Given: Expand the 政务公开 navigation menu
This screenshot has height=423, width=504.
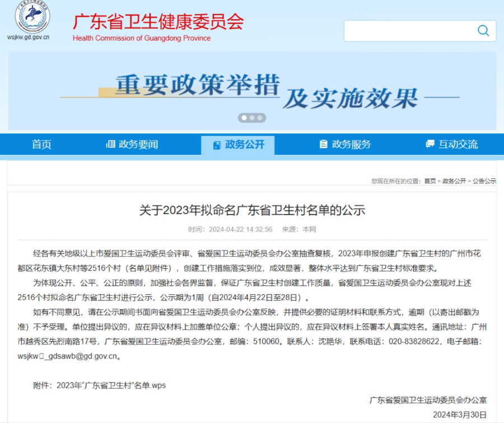Looking at the screenshot, I should (x=238, y=144).
